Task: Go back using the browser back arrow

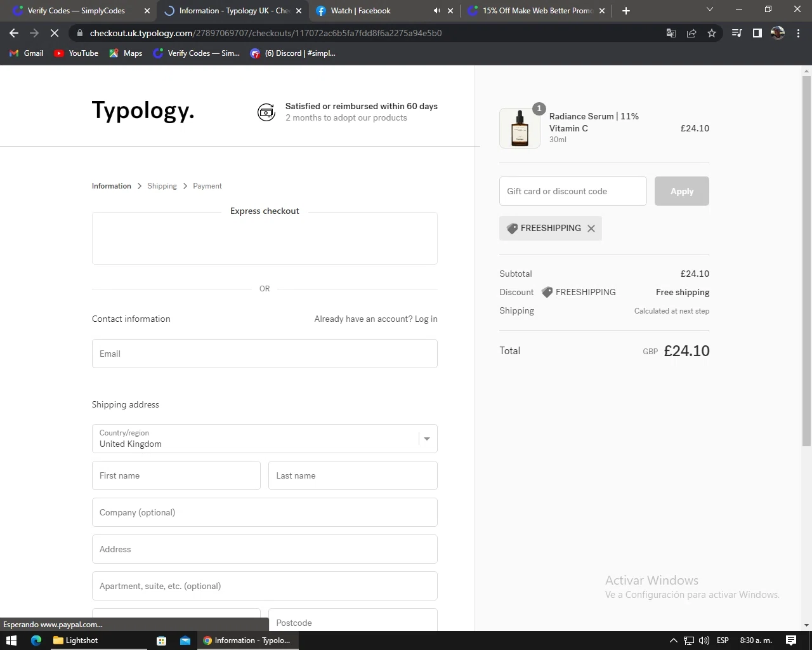Action: point(14,33)
